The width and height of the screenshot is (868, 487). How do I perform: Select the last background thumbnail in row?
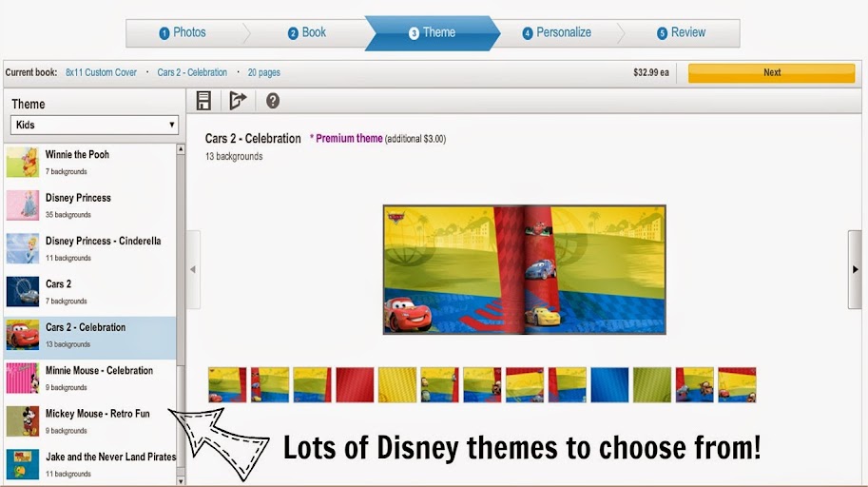[738, 384]
